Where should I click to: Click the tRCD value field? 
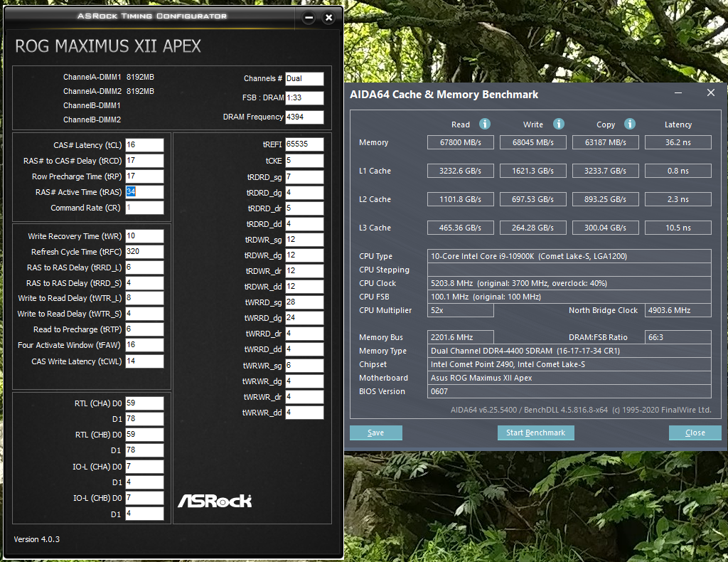(144, 161)
